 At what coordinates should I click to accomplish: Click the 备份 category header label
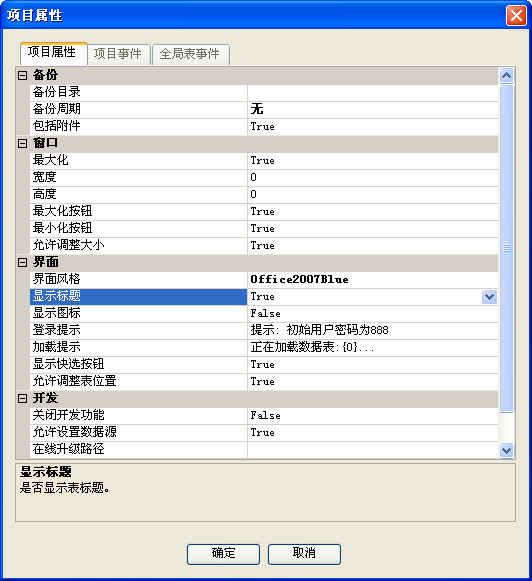45,75
